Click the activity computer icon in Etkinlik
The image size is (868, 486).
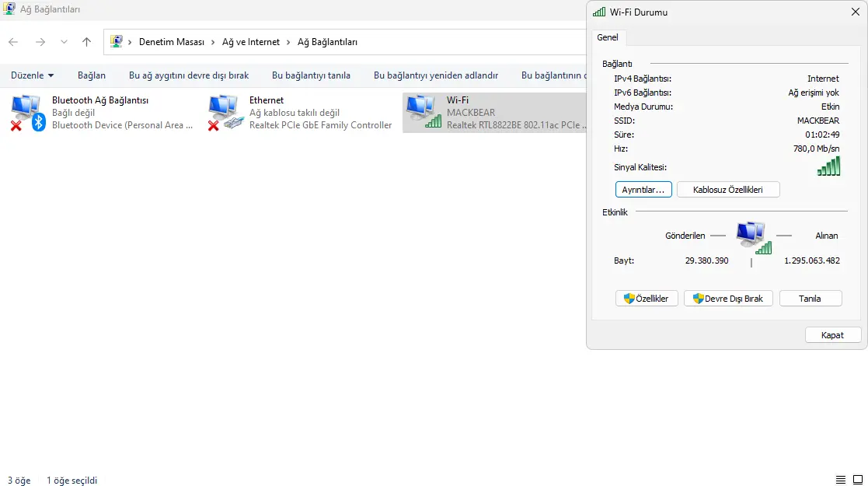tap(754, 238)
